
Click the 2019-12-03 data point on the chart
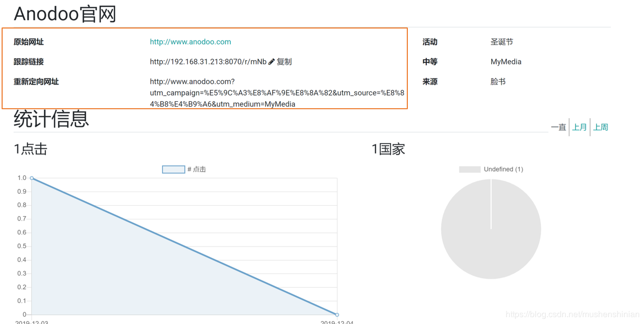(x=32, y=178)
